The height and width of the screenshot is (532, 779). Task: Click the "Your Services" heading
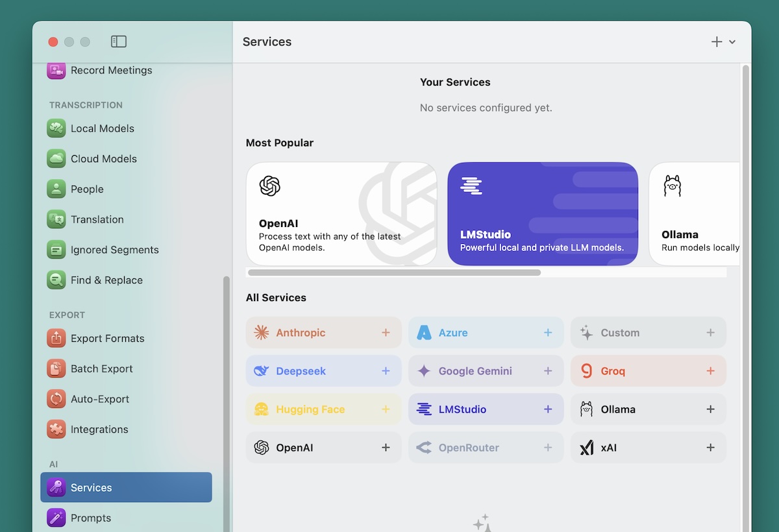tap(455, 82)
